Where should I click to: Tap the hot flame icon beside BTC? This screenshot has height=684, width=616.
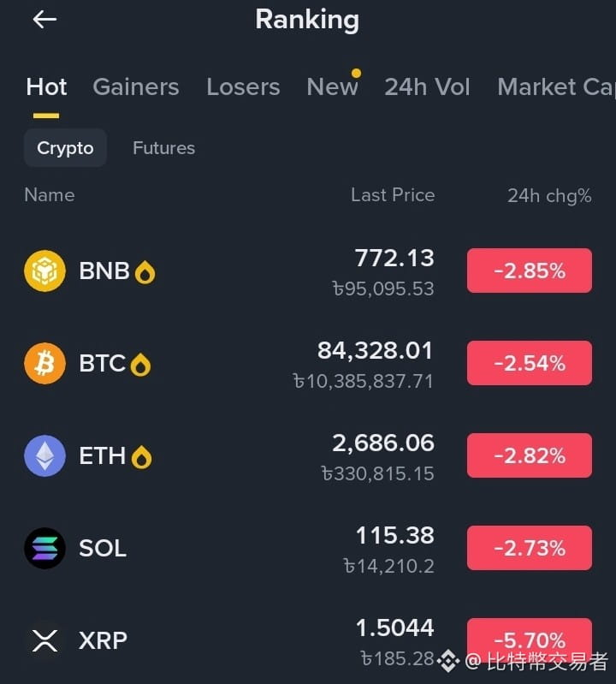click(x=141, y=365)
